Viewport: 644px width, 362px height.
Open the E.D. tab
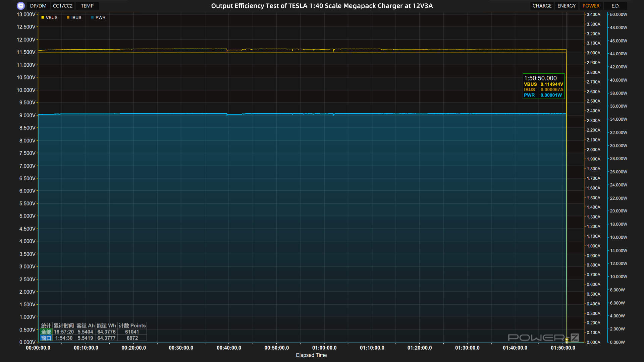coord(615,6)
